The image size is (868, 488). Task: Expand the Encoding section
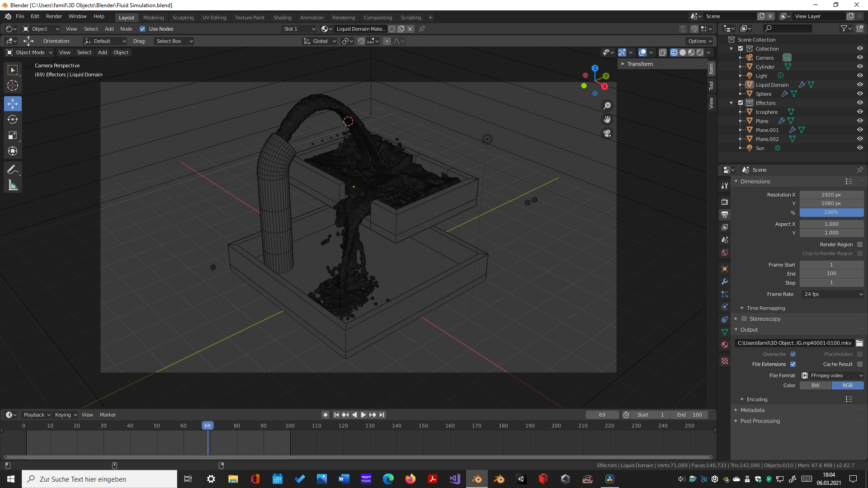pos(757,399)
